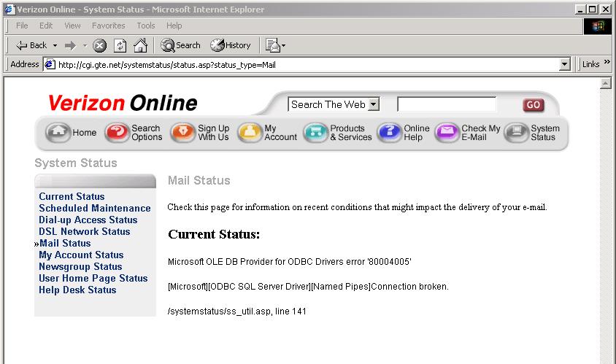Screen dimensions: 616x364
Task: Click the Online Help nav text
Action: click(417, 133)
